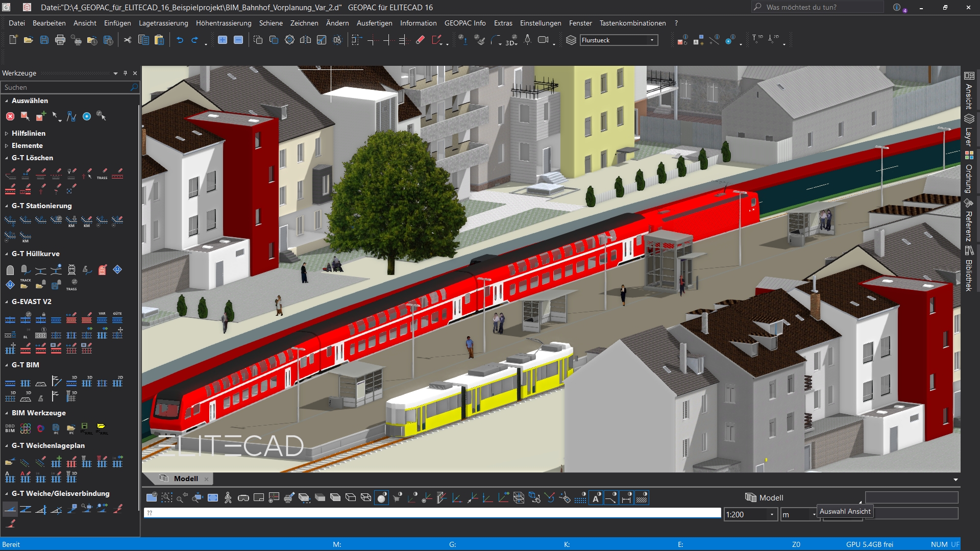Activate walk-through person icon
The image size is (980, 551).
pyautogui.click(x=228, y=498)
